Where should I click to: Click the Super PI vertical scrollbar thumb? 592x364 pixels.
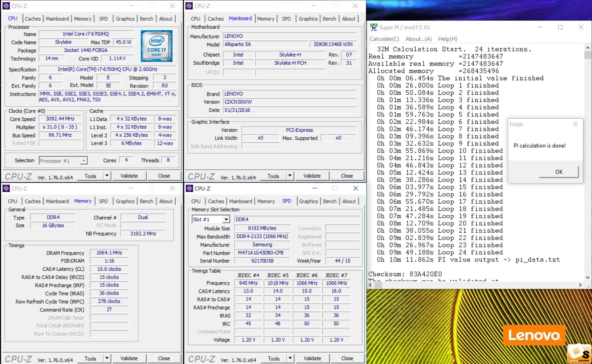point(588,55)
